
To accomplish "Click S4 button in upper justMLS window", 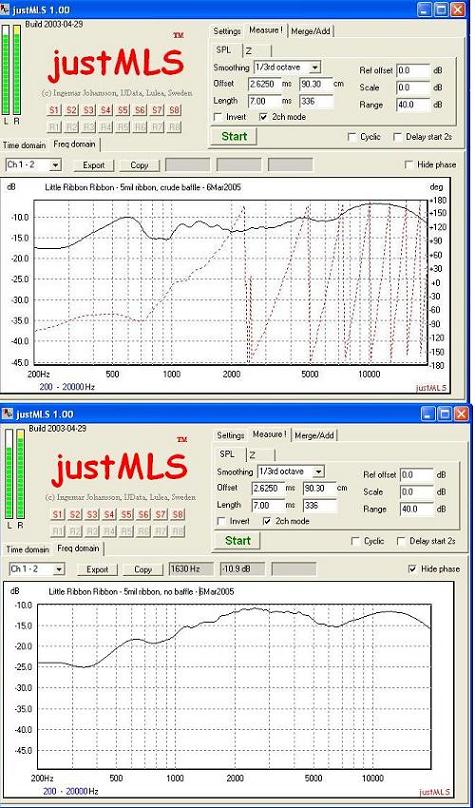I will [106, 110].
